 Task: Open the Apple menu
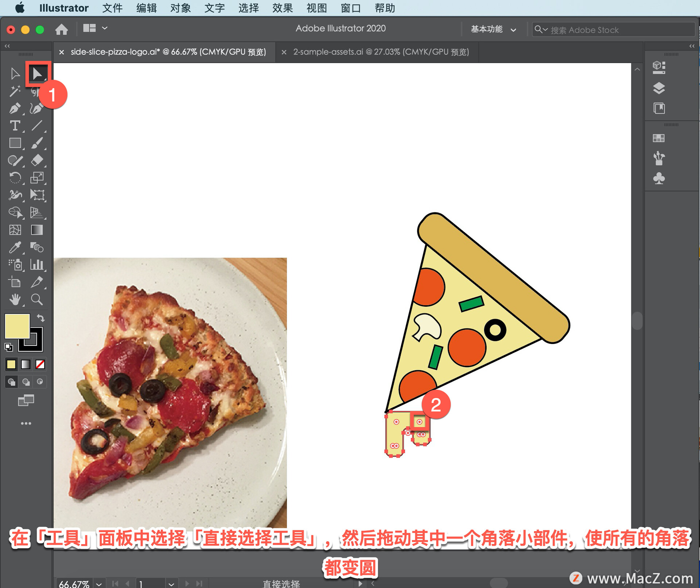pyautogui.click(x=20, y=8)
